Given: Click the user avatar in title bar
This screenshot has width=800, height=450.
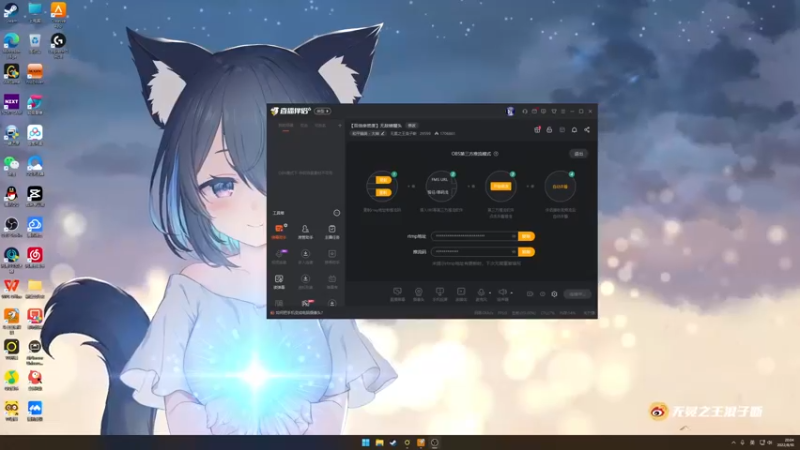Looking at the screenshot, I should [510, 111].
